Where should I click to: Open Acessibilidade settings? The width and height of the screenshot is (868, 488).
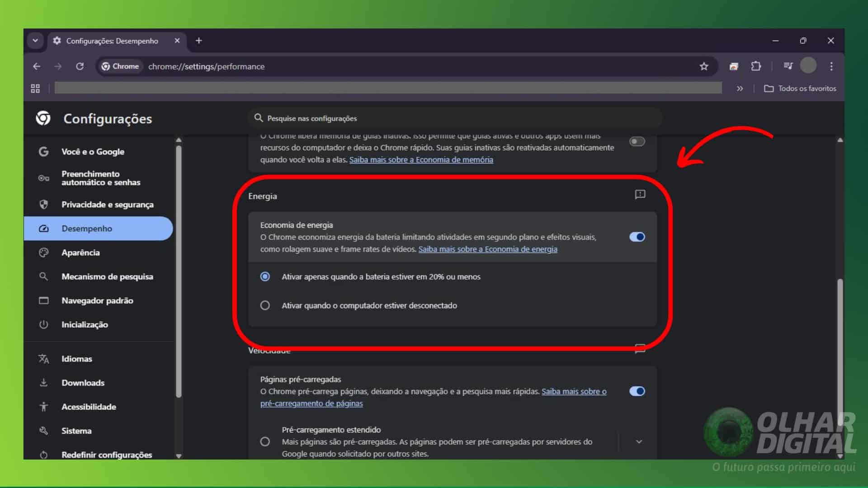pos(89,407)
